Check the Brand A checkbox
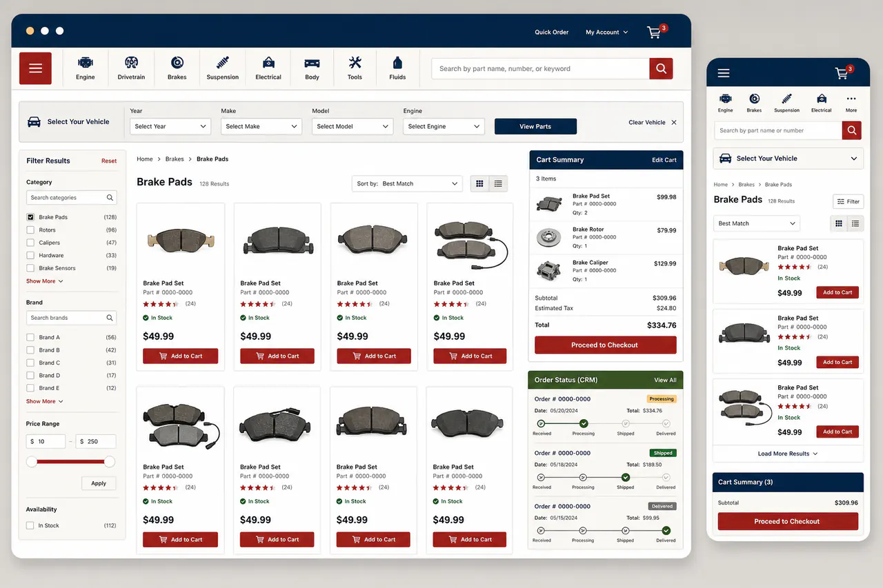 tap(30, 338)
